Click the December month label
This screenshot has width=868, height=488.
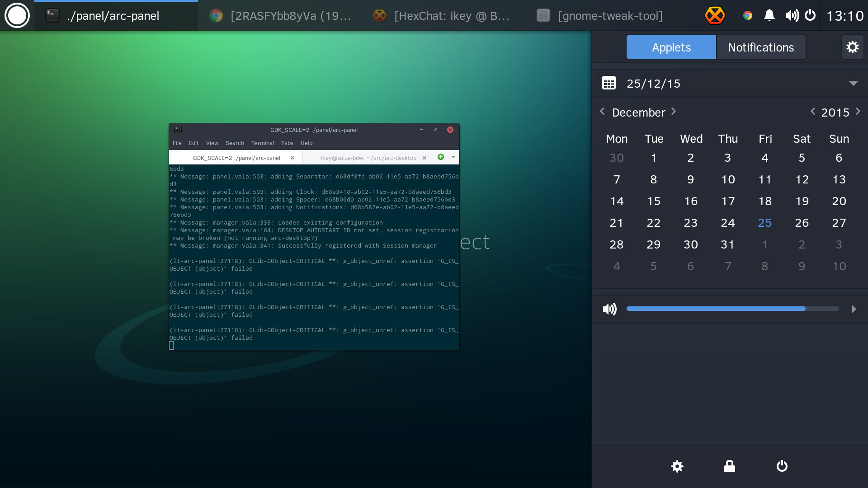click(638, 113)
